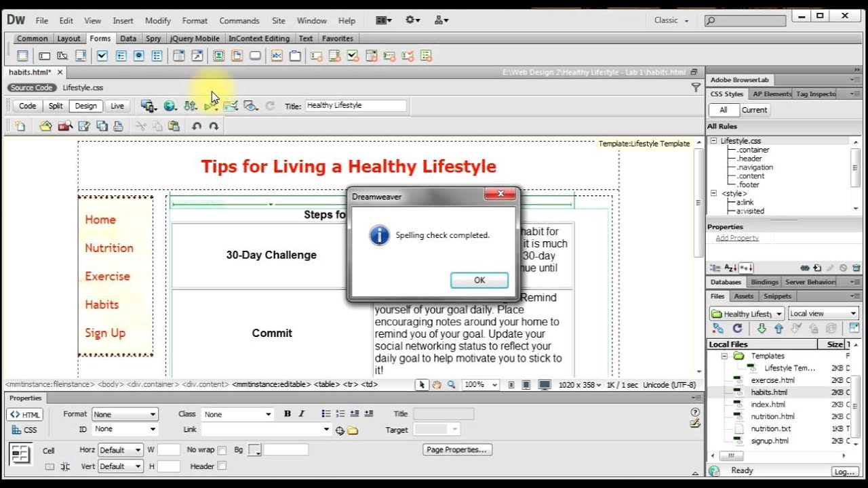868x488 pixels.
Task: Click the HTML button in Properties panel
Action: [x=25, y=415]
